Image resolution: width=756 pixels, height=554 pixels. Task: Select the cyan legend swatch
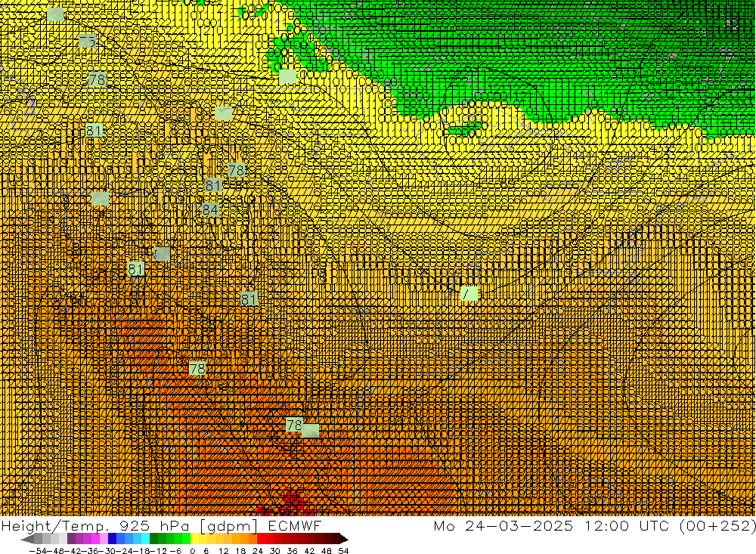coord(145,539)
